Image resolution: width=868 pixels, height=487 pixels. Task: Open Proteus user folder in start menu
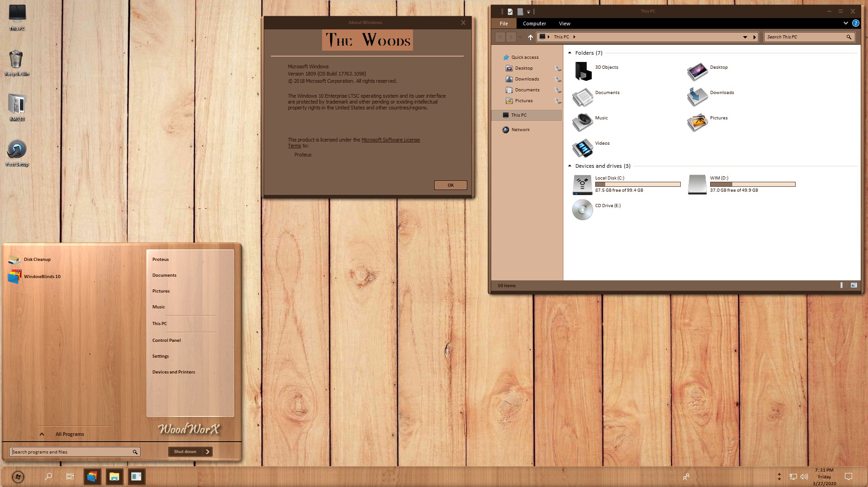pos(161,260)
